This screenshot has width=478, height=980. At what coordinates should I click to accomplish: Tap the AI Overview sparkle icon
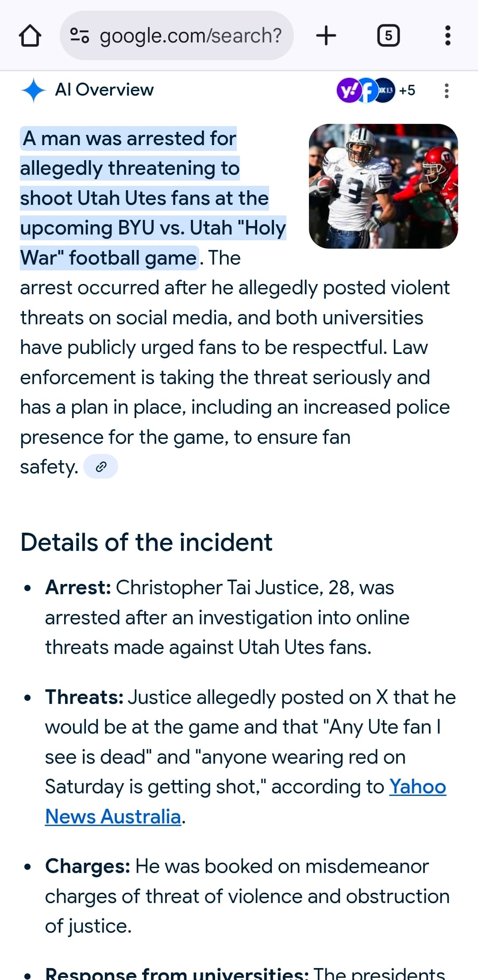[33, 90]
